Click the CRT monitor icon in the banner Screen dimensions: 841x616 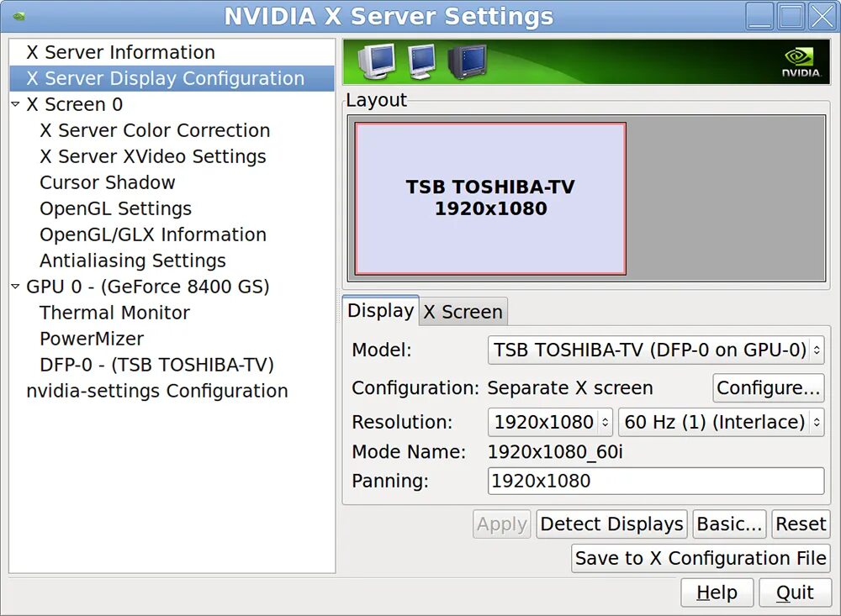(x=377, y=61)
